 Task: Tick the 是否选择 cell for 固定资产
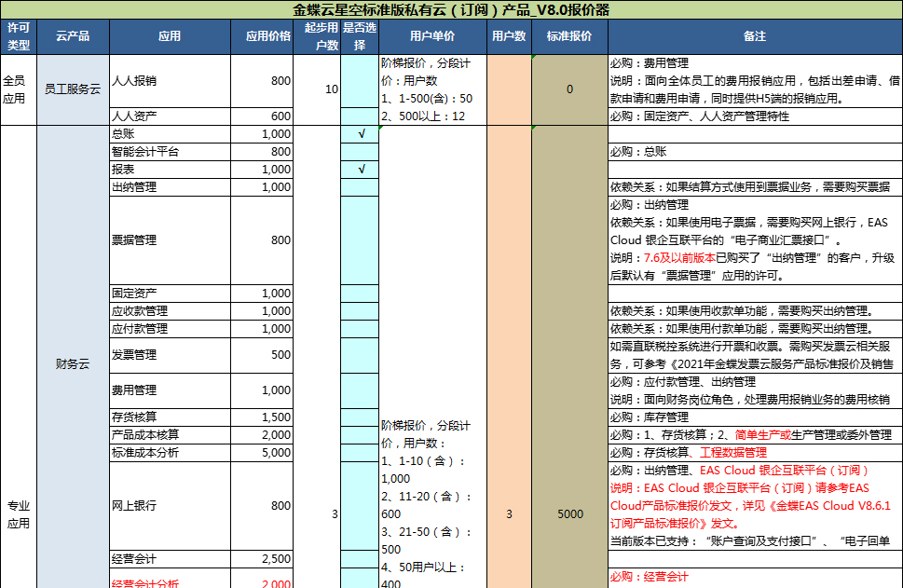pos(360,294)
